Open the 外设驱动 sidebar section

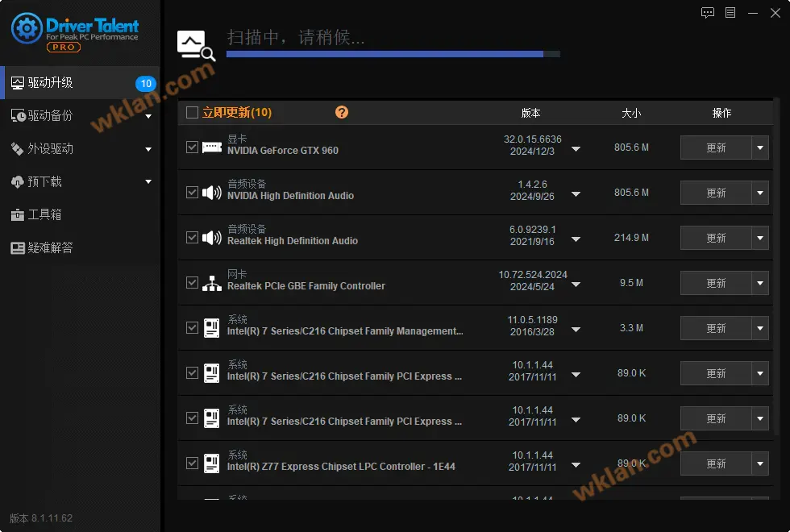click(x=80, y=148)
